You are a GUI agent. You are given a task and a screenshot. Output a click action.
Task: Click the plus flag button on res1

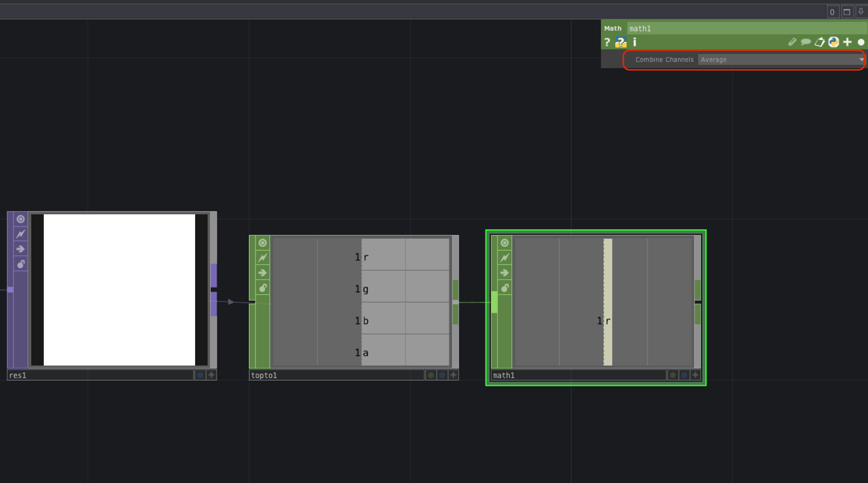pyautogui.click(x=212, y=376)
